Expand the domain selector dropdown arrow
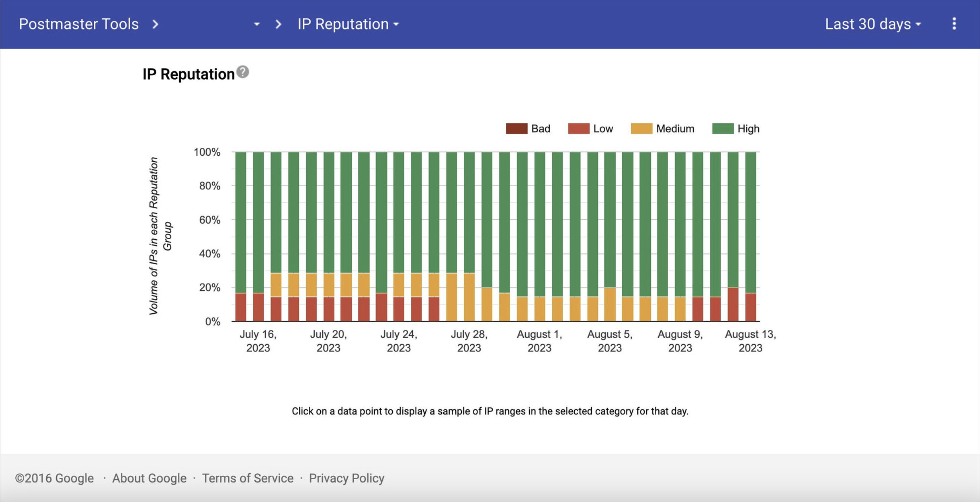Screen dimensions: 980x502 [x=257, y=24]
